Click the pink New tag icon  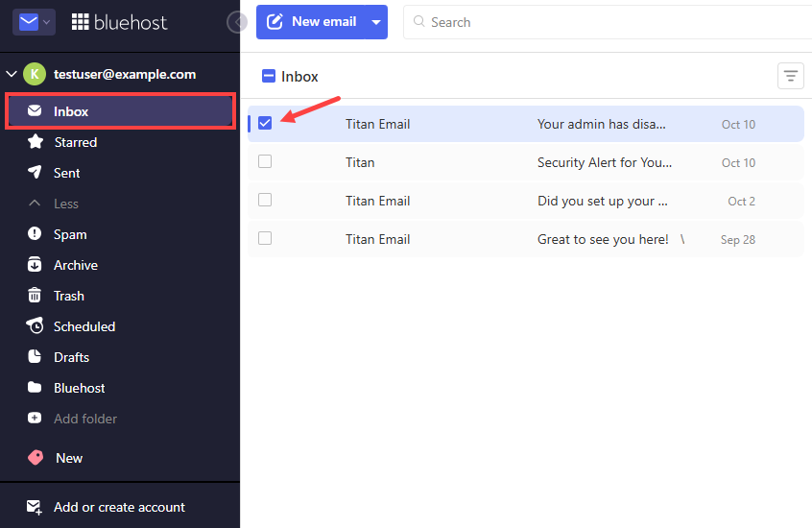(36, 457)
